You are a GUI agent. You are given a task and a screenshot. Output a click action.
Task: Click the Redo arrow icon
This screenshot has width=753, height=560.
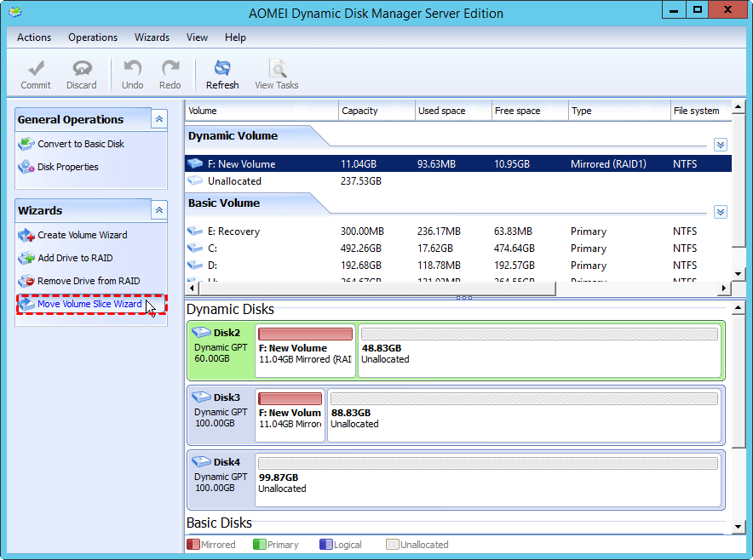170,69
